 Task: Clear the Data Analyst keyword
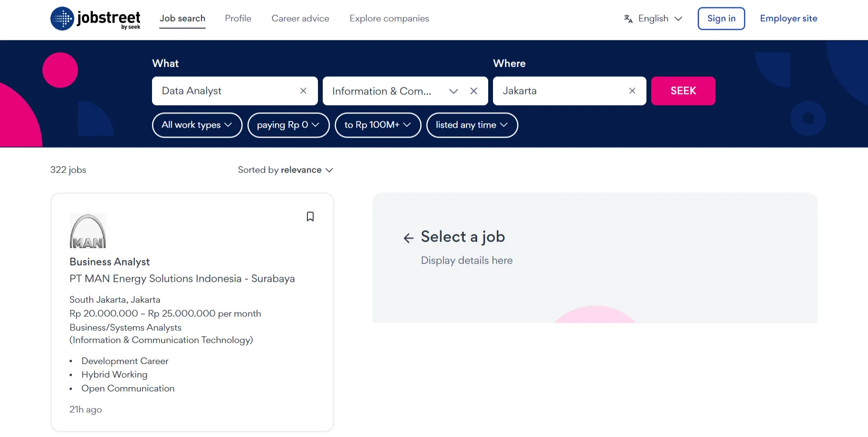[303, 91]
